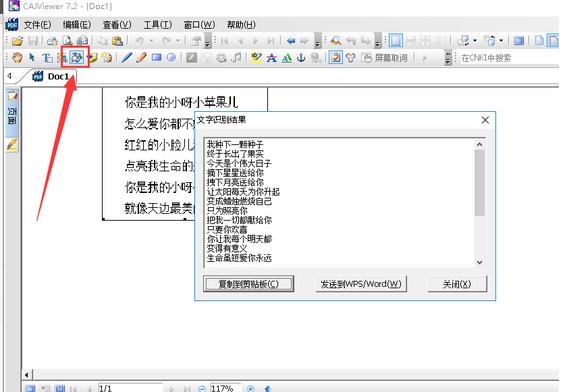The height and width of the screenshot is (392, 561).
Task: Click the 发送到WPS/Word(W) button
Action: [x=361, y=284]
